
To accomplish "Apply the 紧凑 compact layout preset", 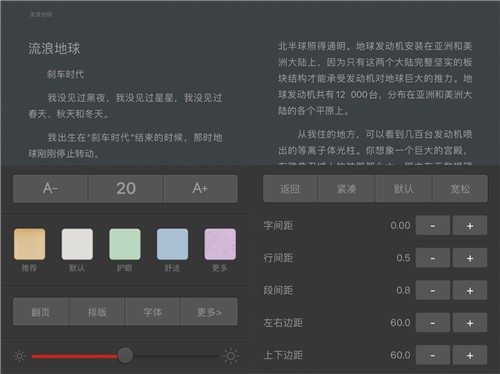I will [346, 189].
